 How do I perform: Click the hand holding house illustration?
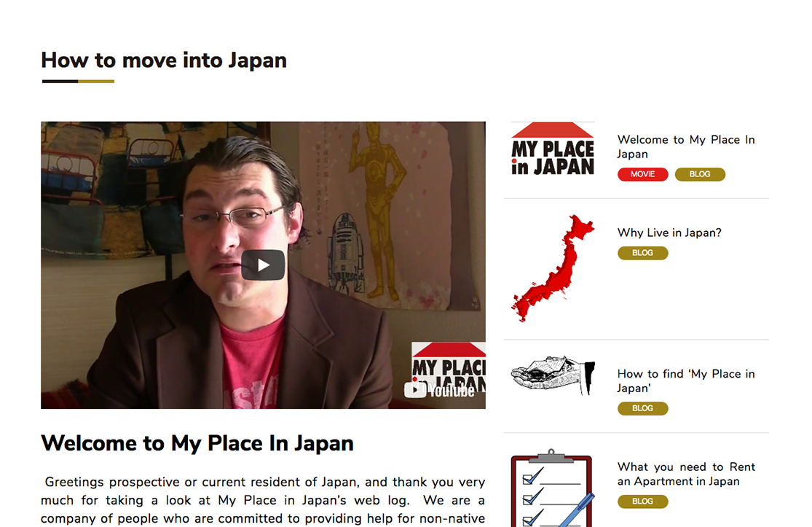[553, 375]
